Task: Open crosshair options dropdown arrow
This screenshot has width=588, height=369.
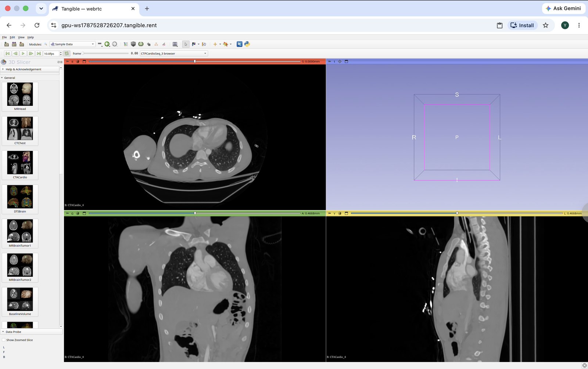Action: click(230, 44)
